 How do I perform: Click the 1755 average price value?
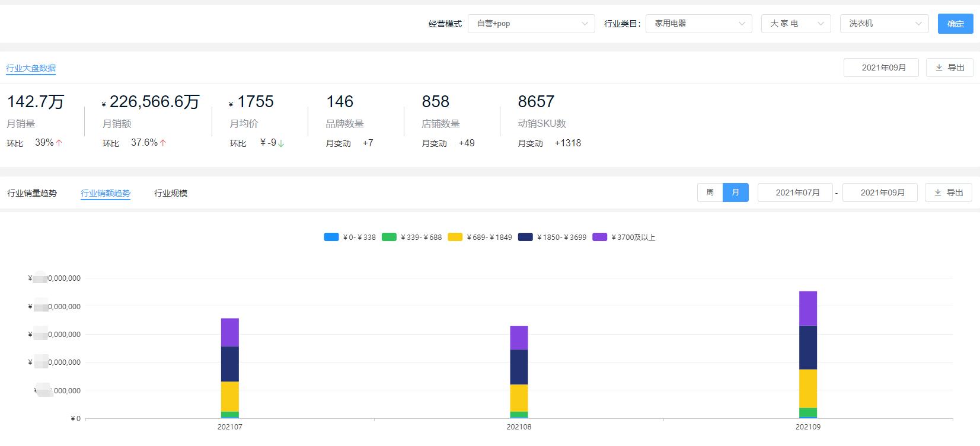256,102
